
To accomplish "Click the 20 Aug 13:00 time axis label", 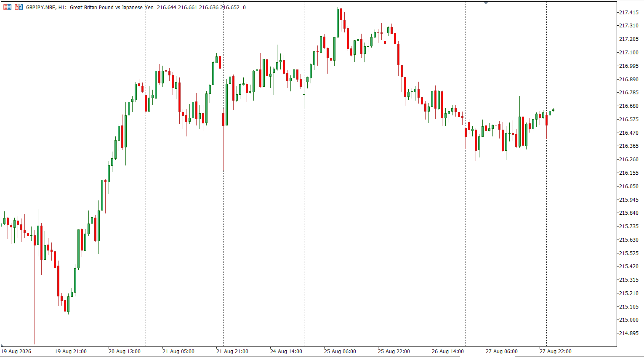I will pos(125,352).
